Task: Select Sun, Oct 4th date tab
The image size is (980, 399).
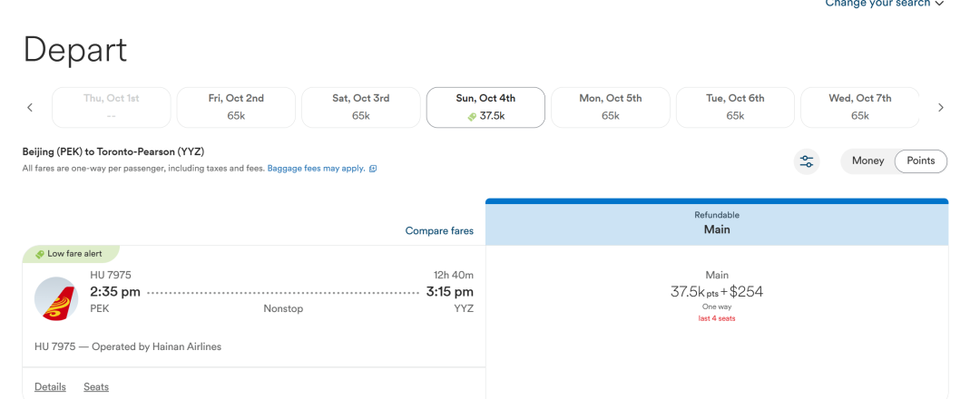Action: coord(485,107)
